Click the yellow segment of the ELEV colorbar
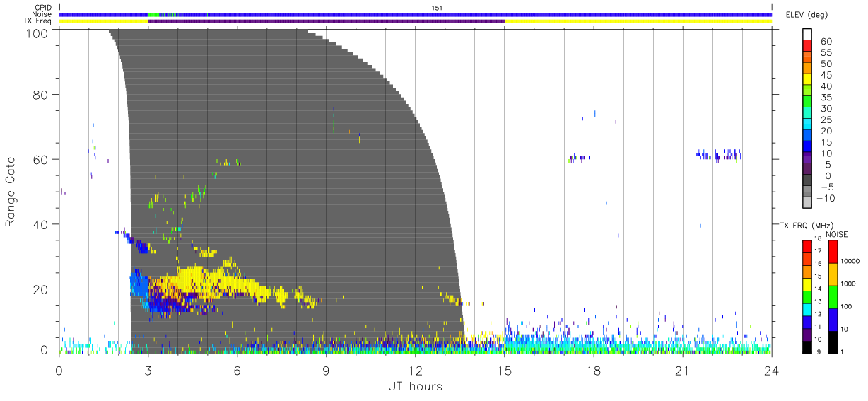The image size is (868, 401). [807, 79]
